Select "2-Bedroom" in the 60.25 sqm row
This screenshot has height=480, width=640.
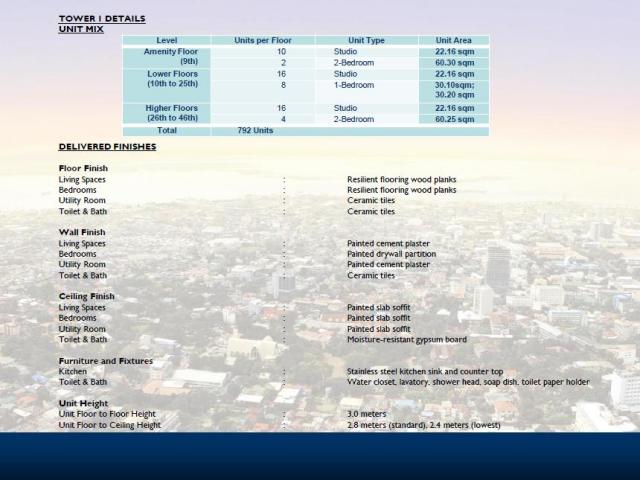354,120
